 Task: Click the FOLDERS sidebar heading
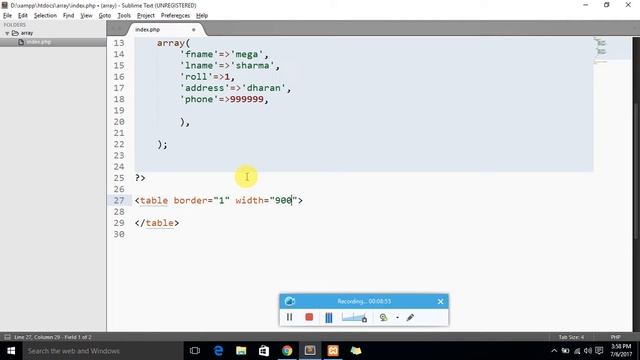pos(14,25)
